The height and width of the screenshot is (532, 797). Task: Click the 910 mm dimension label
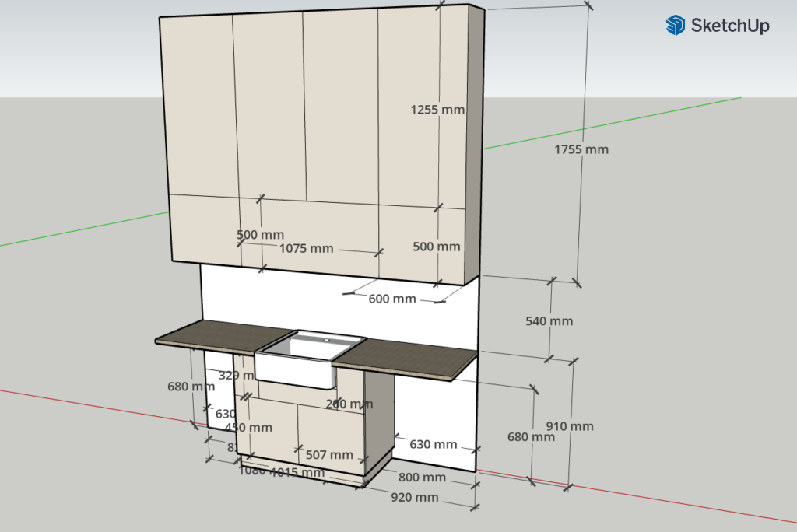point(570,426)
